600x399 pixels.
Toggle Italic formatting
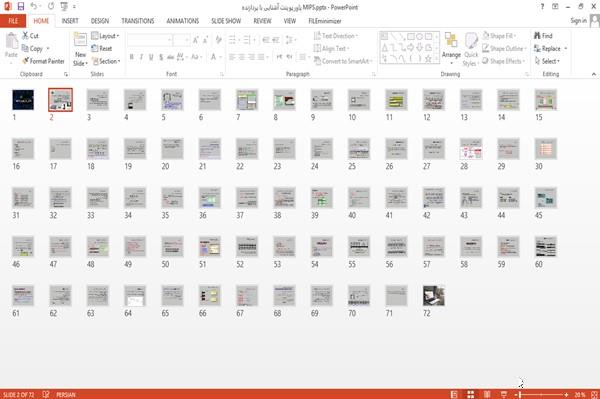(141, 57)
